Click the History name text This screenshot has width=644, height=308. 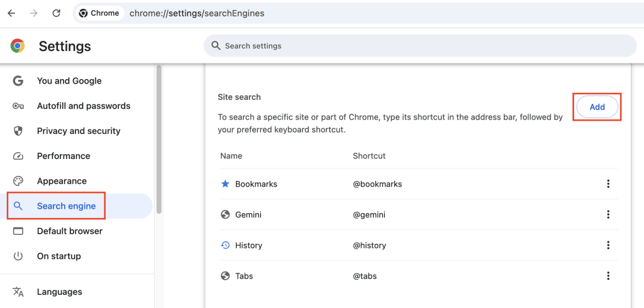[248, 245]
